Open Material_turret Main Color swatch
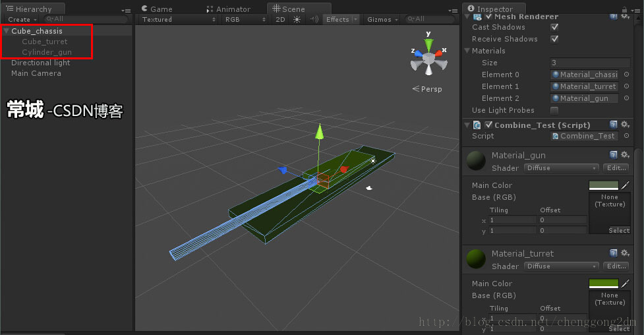Viewport: 644px width, 335px height. (603, 284)
